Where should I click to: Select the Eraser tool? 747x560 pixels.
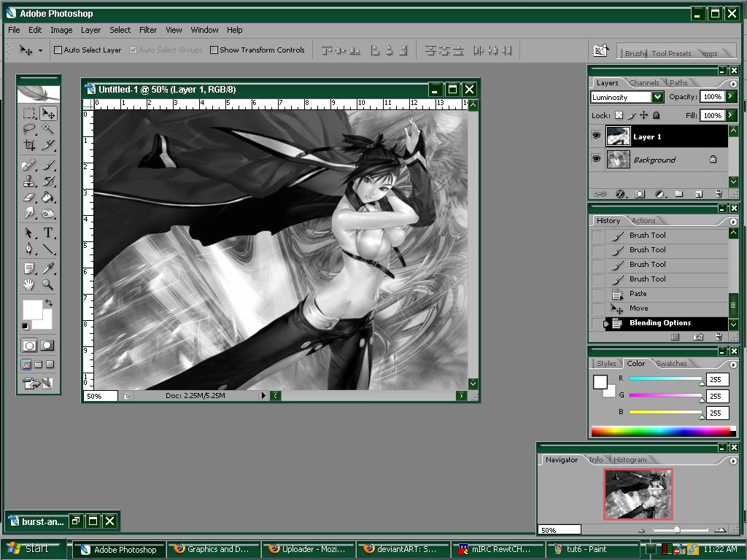(29, 197)
